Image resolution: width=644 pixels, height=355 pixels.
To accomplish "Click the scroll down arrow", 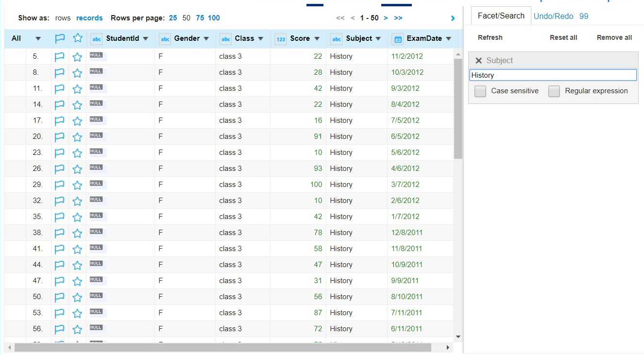I will click(x=458, y=337).
